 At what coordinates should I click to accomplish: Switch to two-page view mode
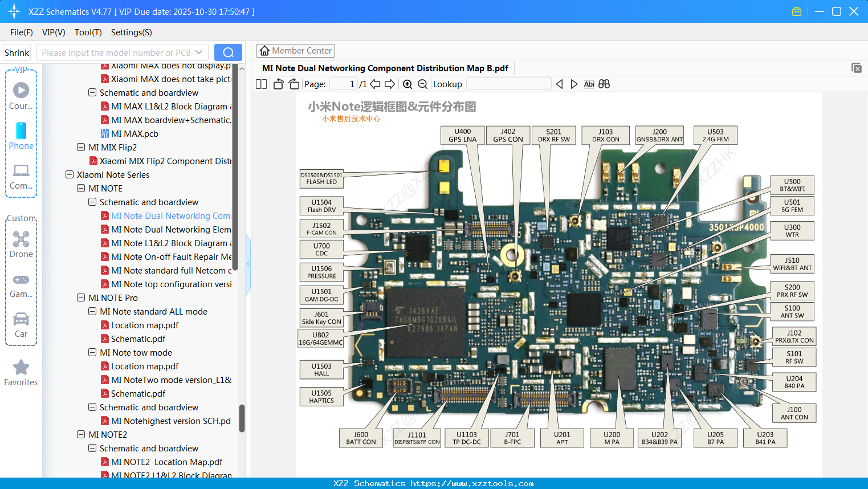261,84
